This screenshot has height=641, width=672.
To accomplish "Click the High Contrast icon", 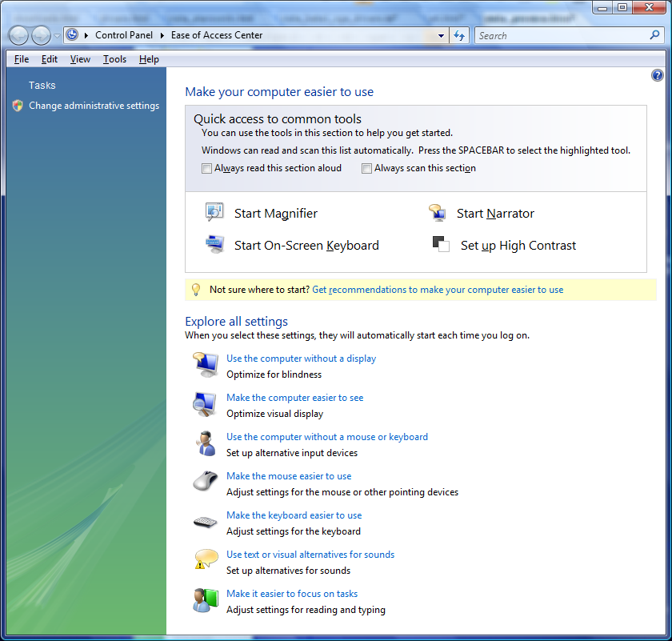I will (441, 244).
